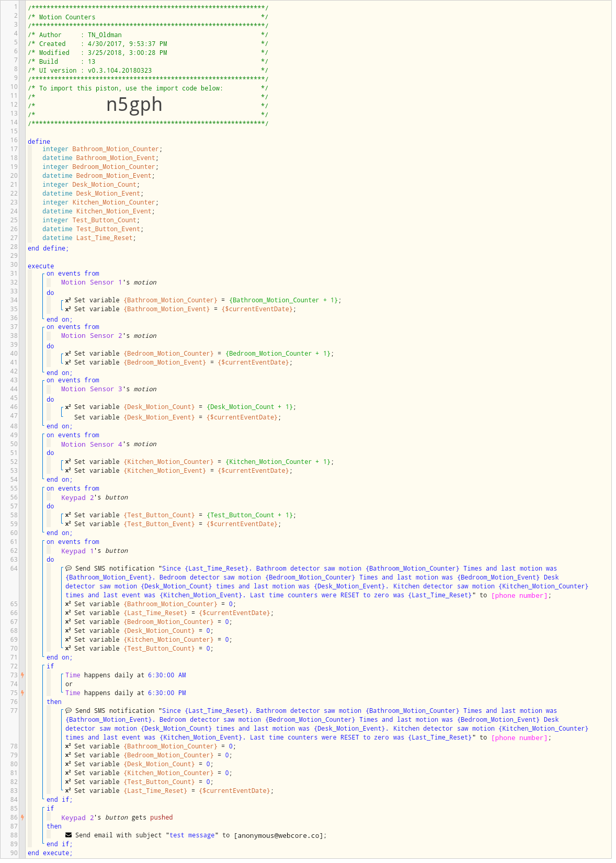This screenshot has height=863, width=616.
Task: Click the define keyword
Action: 39,142
